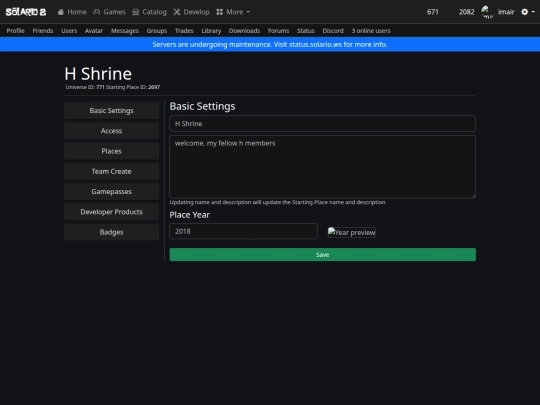The image size is (540, 405).
Task: Focus the Place Year 2018 field
Action: coord(243,231)
